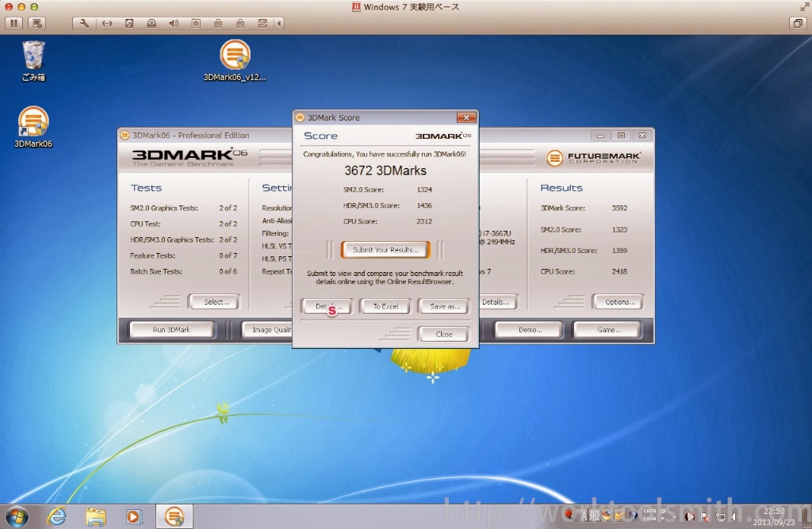This screenshot has height=529, width=812.
Task: Open the snapshot manager toolbar icon
Action: (x=36, y=23)
